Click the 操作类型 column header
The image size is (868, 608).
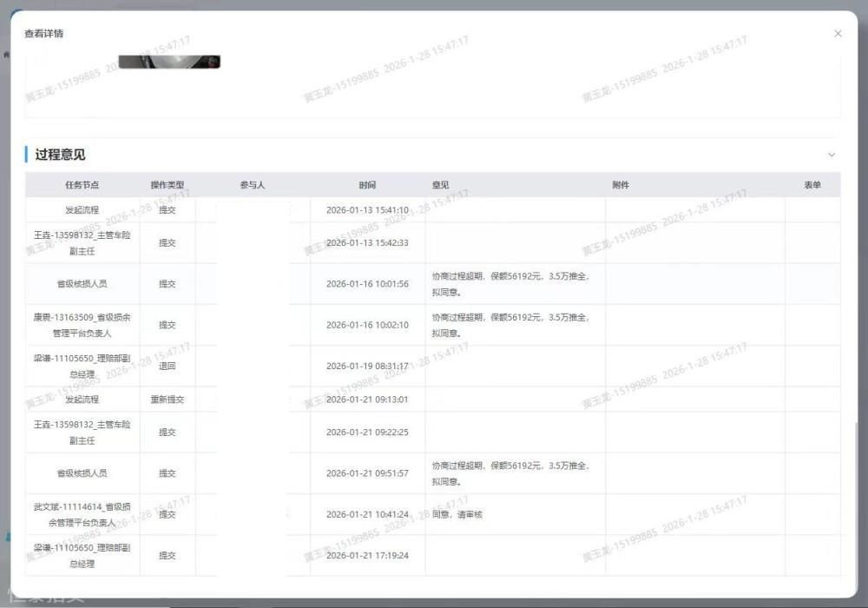coord(167,185)
